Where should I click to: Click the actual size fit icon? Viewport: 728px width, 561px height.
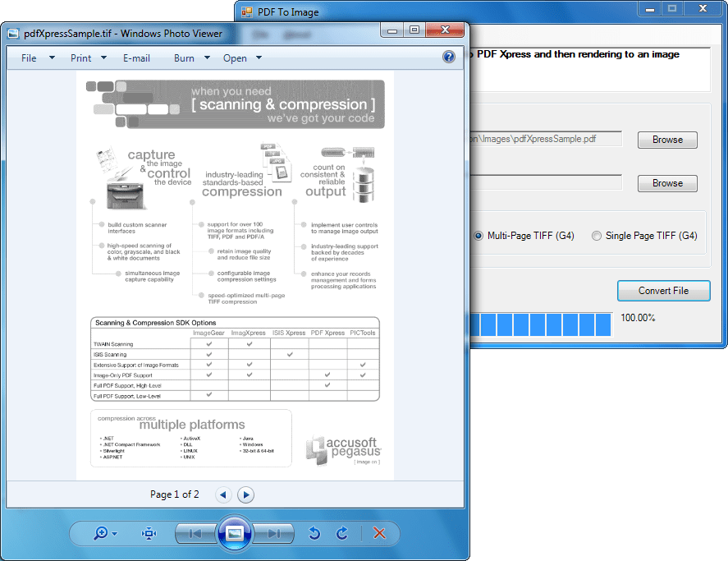point(149,533)
